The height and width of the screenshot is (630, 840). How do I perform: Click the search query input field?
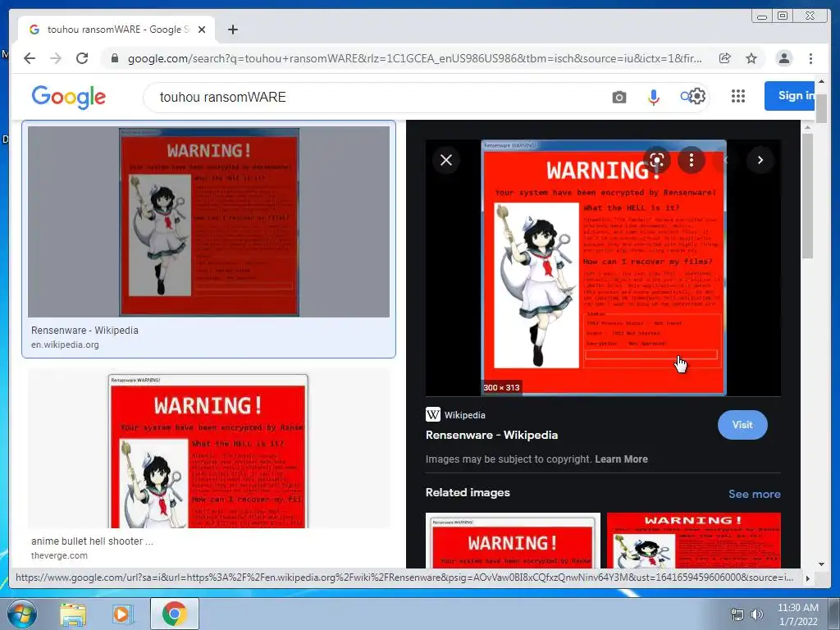pos(375,97)
